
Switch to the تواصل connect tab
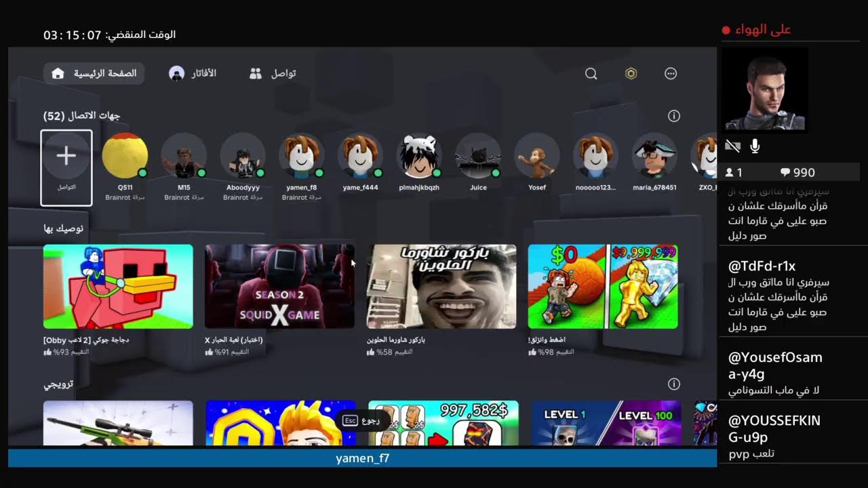point(273,73)
